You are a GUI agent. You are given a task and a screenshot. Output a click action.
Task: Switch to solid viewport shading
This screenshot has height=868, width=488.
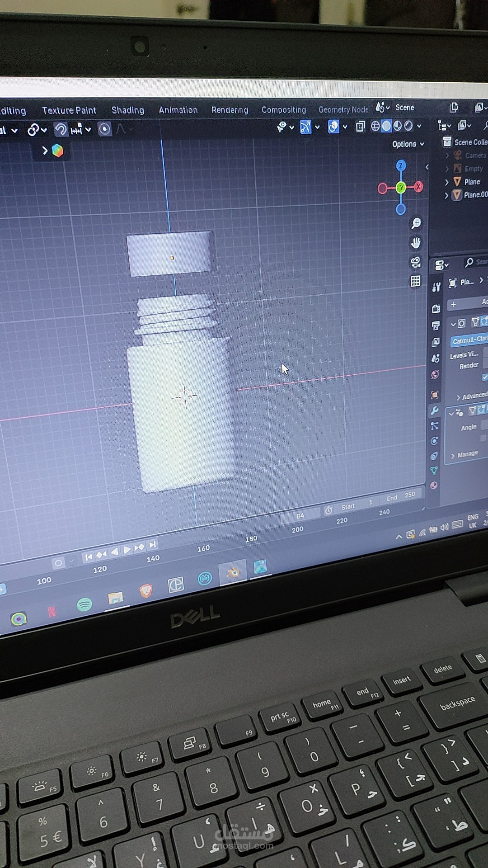point(386,126)
